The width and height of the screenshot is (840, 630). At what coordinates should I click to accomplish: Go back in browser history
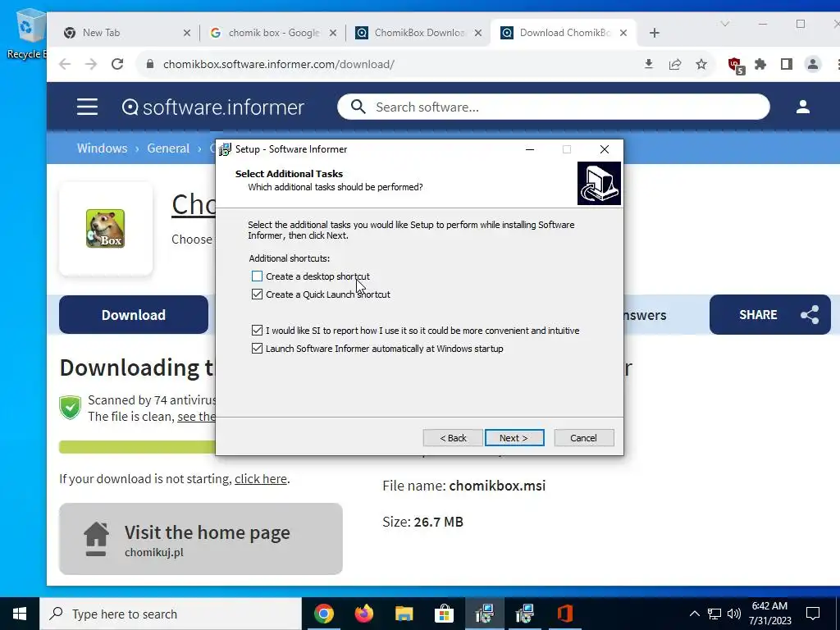(x=65, y=64)
